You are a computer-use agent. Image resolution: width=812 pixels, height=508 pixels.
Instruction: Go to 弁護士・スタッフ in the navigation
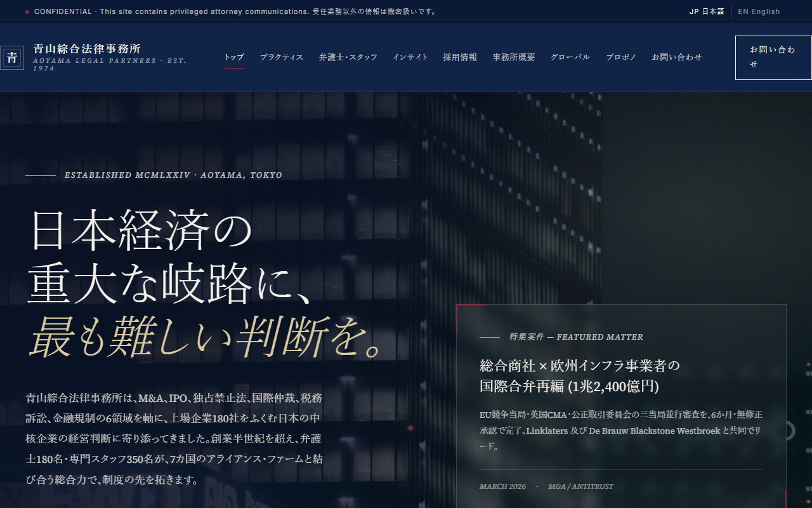tap(348, 57)
